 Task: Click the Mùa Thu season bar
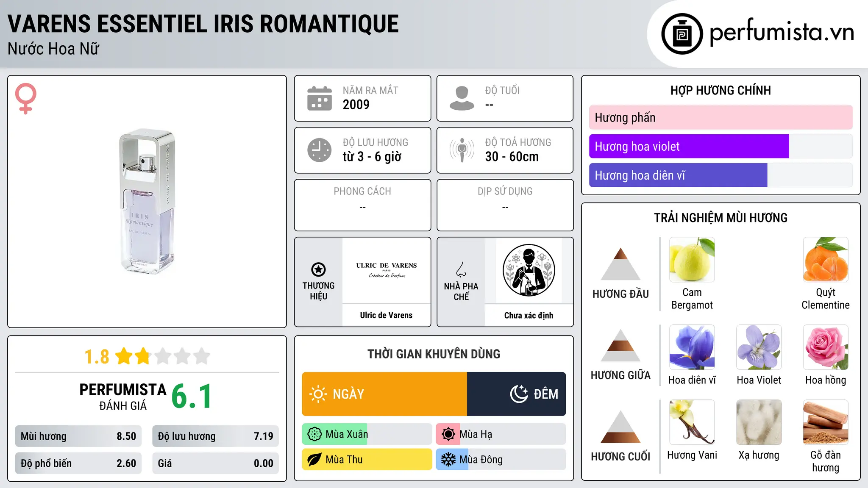pyautogui.click(x=367, y=460)
